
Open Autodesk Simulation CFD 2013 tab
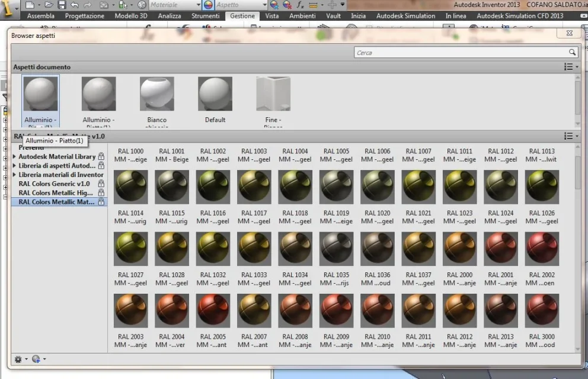point(520,16)
